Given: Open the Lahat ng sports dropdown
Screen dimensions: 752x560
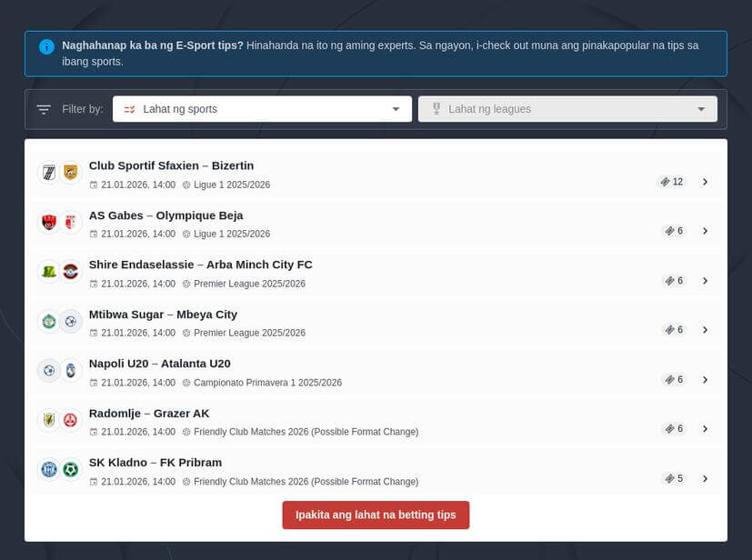Looking at the screenshot, I should click(x=262, y=109).
